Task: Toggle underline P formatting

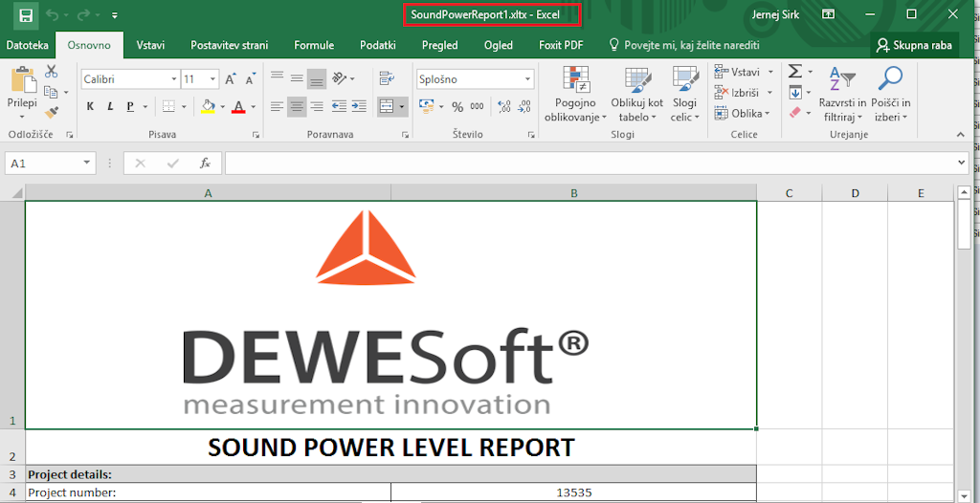Action: pos(130,107)
